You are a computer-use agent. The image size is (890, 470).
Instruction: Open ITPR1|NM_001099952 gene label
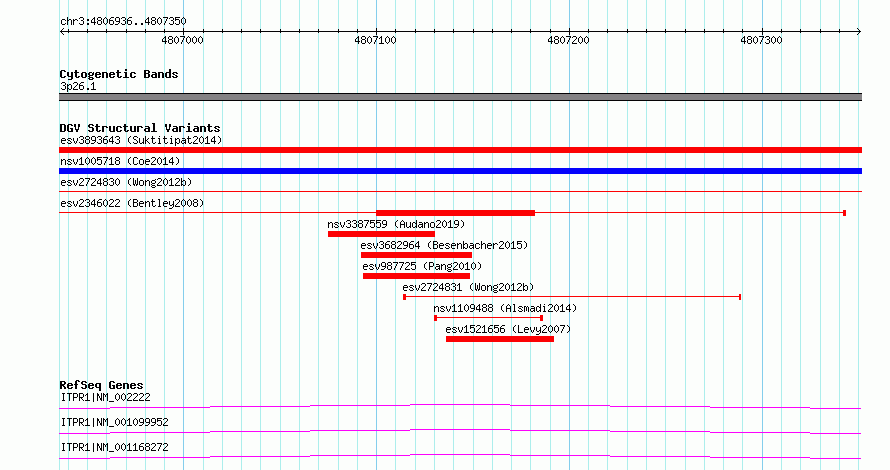tap(115, 422)
